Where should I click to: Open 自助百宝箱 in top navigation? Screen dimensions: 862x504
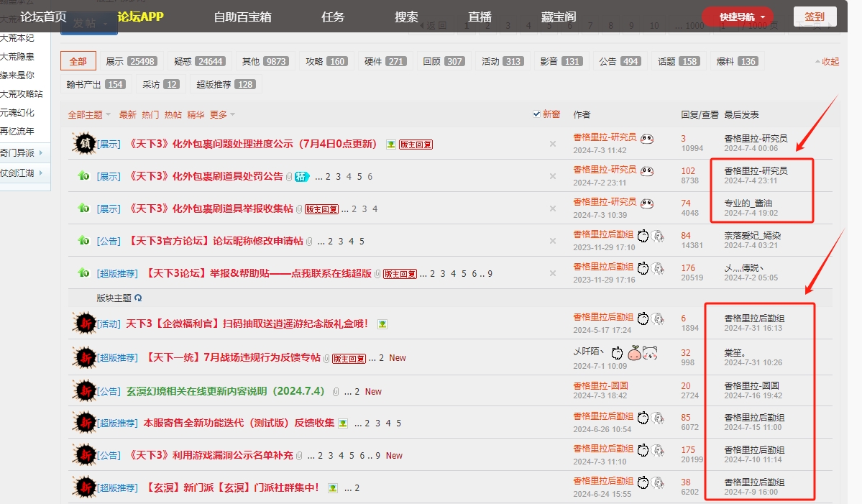[x=242, y=17]
